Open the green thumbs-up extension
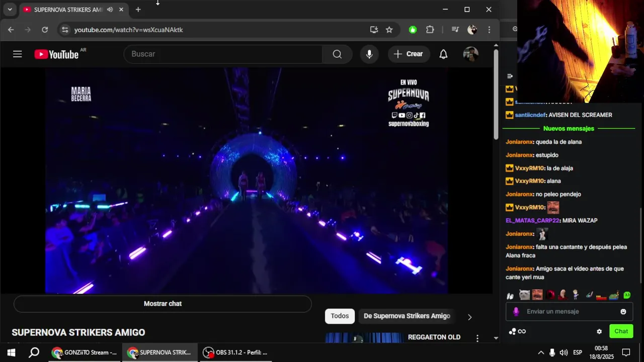The width and height of the screenshot is (644, 362). coord(413,30)
